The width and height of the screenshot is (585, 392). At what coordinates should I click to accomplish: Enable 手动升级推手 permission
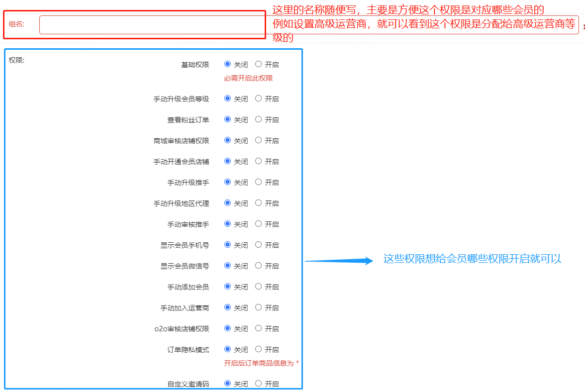(258, 182)
